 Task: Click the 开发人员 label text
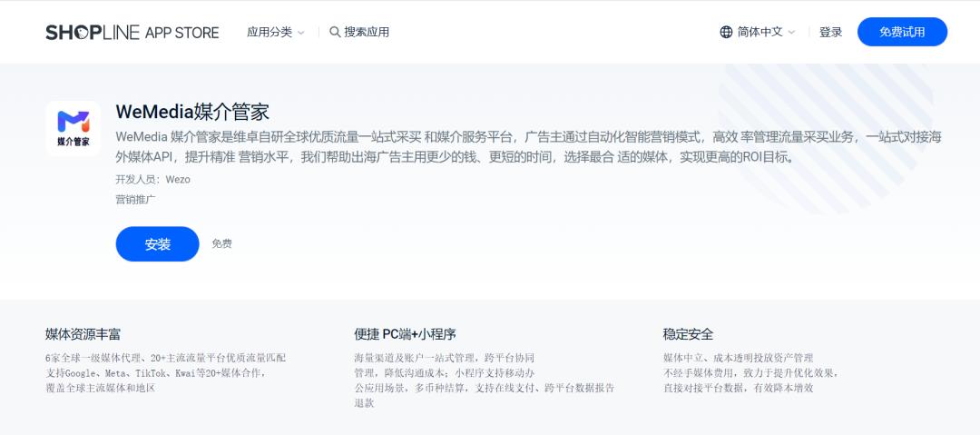(x=138, y=180)
